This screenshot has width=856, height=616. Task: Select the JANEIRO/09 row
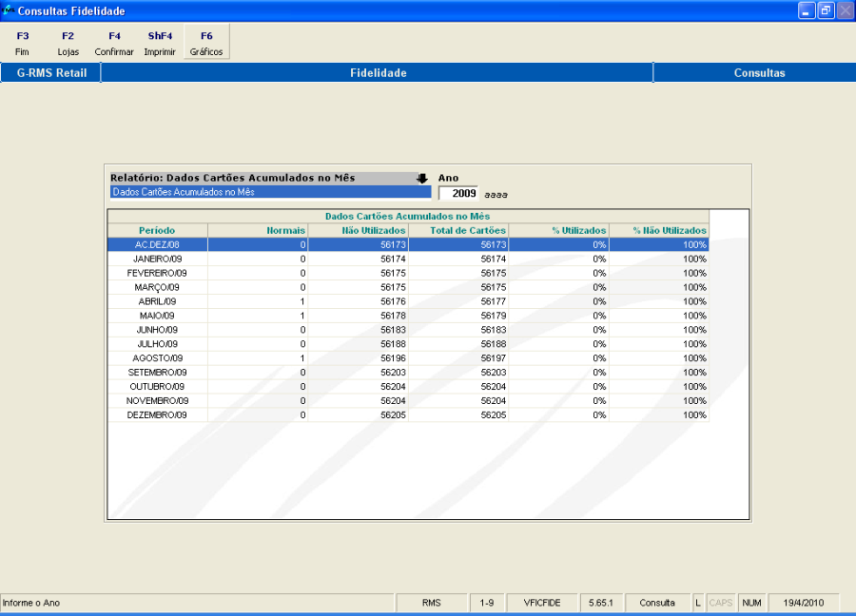coord(157,259)
